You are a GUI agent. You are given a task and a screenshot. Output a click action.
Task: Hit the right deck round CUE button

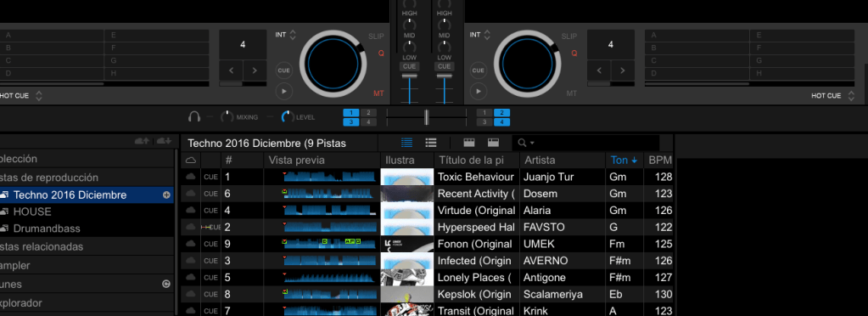(479, 71)
